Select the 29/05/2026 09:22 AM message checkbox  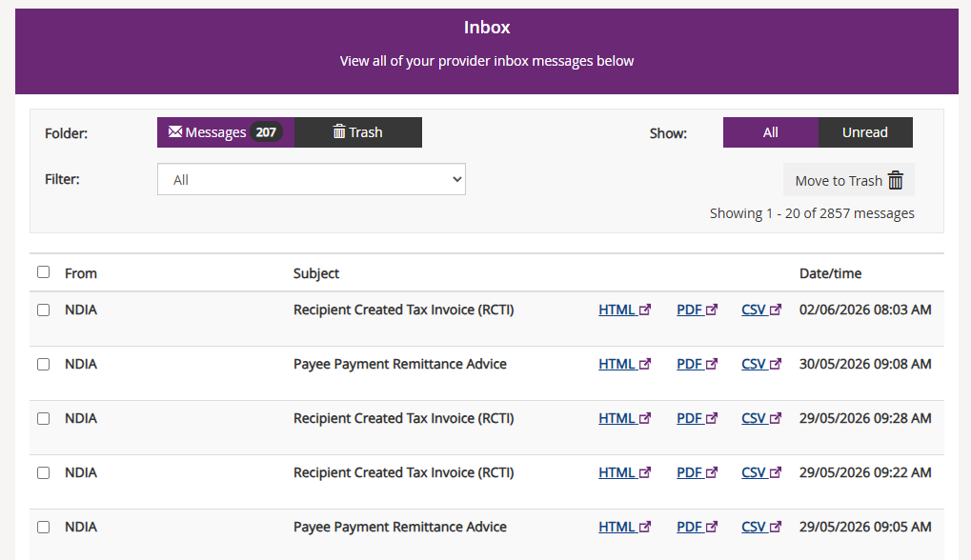pyautogui.click(x=43, y=472)
